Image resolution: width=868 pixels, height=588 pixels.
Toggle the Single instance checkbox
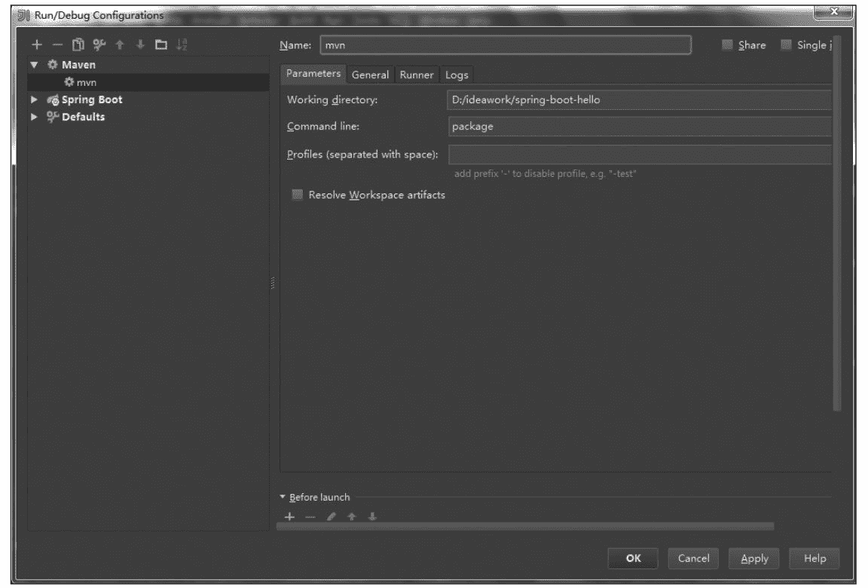(x=786, y=45)
